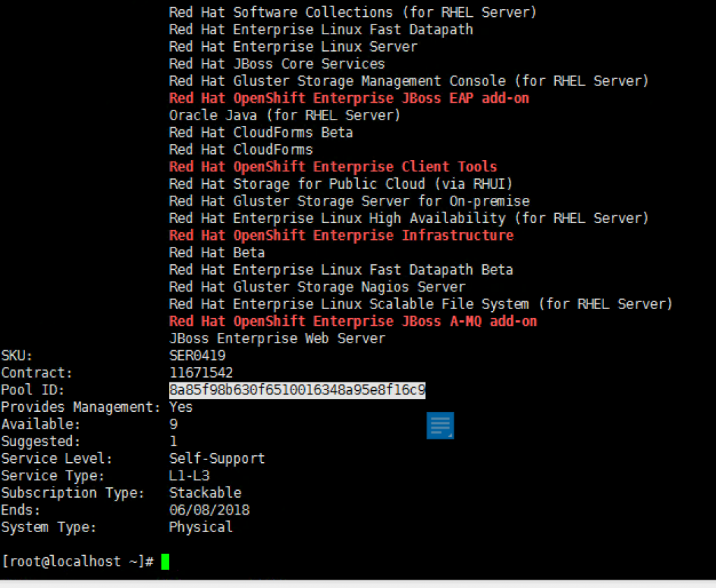This screenshot has height=588, width=716.
Task: Click the highlighted Pool ID value
Action: tap(297, 390)
